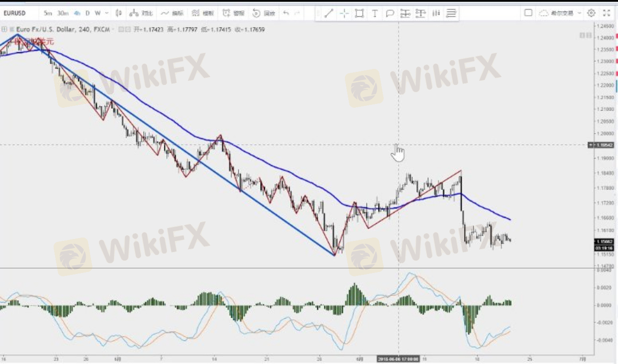Undo the last chart action
Image resolution: width=618 pixels, height=364 pixels.
(286, 13)
